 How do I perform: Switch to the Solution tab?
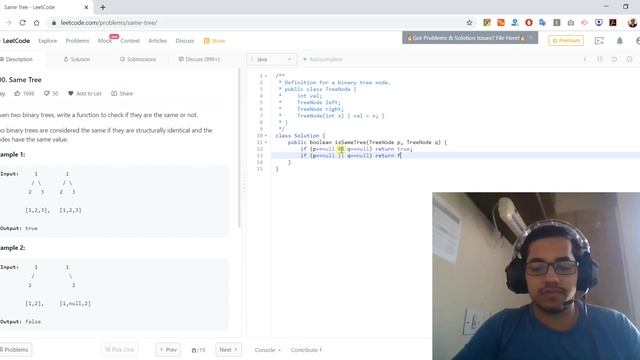pyautogui.click(x=77, y=59)
